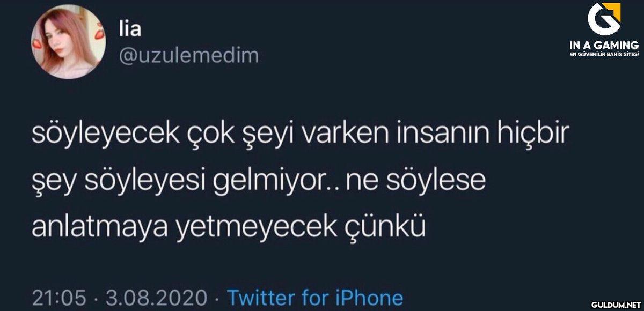
Task: Open the @uzulemedim handle
Action: tap(188, 55)
